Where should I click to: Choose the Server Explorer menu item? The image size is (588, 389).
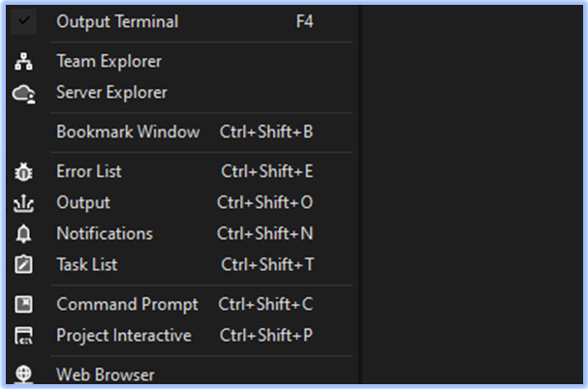111,93
